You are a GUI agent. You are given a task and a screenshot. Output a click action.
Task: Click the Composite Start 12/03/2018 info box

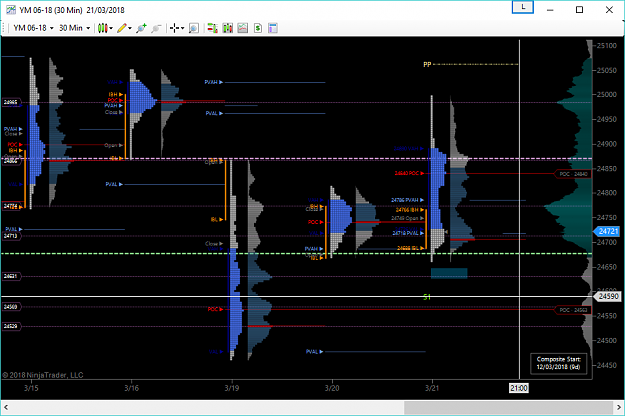click(558, 363)
